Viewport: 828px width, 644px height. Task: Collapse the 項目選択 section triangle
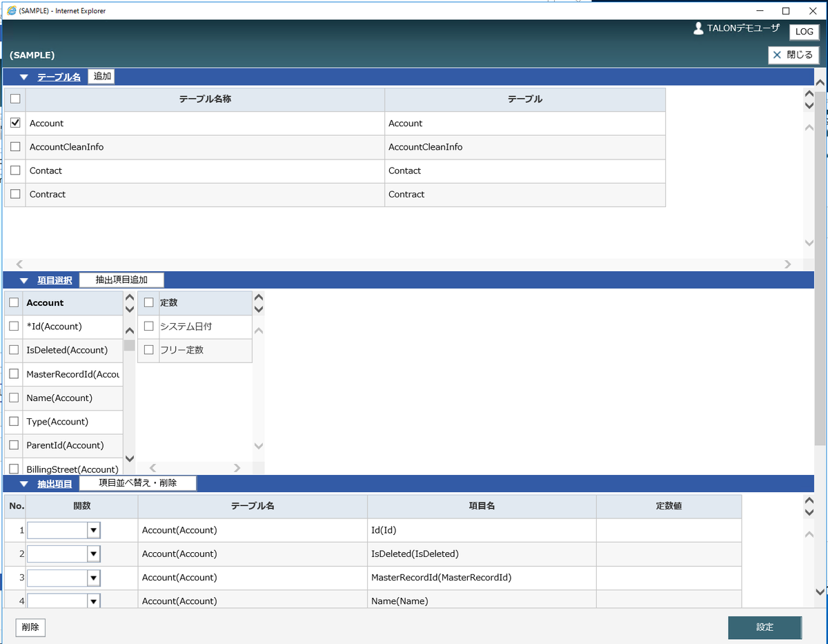24,280
